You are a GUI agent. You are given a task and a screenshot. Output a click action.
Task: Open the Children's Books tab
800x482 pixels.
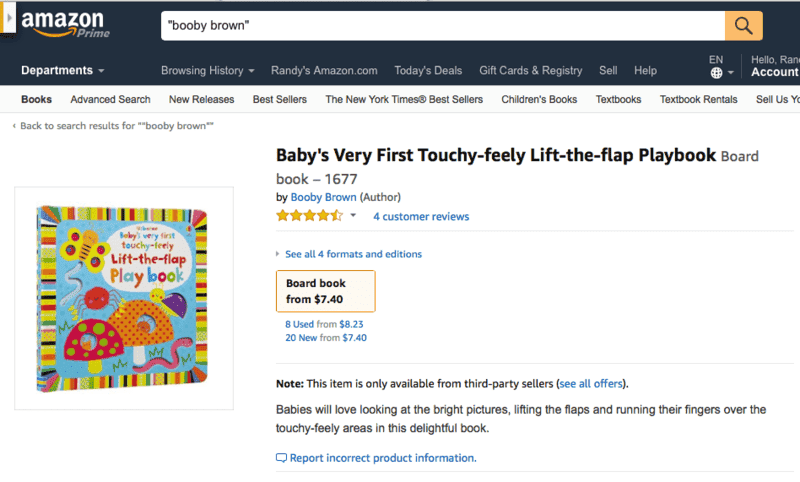tap(539, 99)
